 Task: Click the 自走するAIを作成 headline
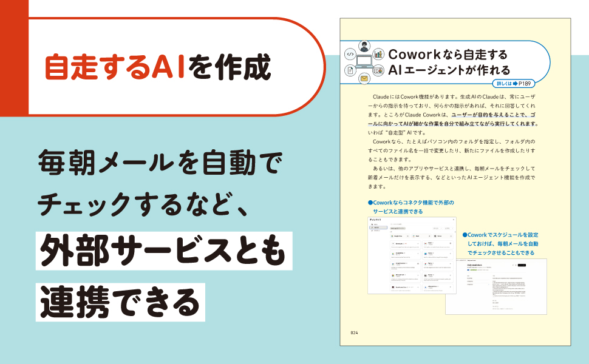coord(158,67)
